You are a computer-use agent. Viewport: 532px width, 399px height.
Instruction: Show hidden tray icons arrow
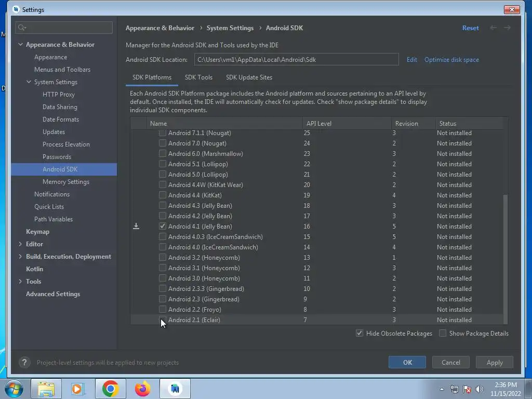[x=442, y=389]
